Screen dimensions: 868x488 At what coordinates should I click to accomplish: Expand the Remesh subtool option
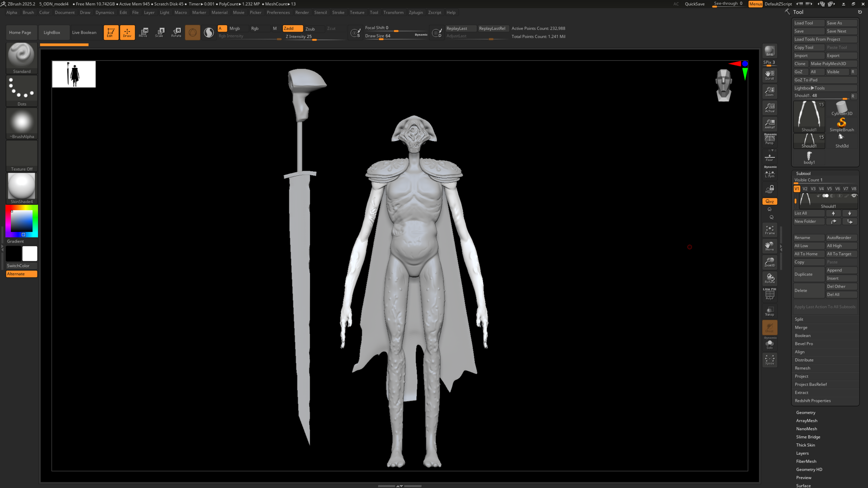(x=802, y=368)
